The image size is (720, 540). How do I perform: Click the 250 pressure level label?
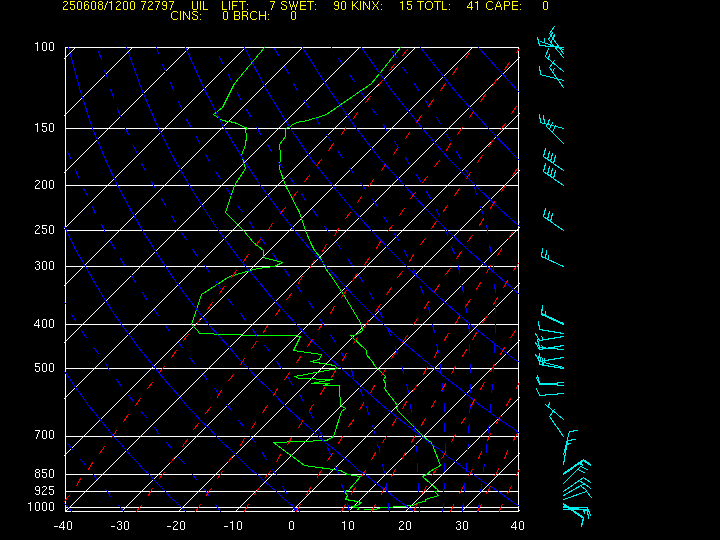point(45,229)
